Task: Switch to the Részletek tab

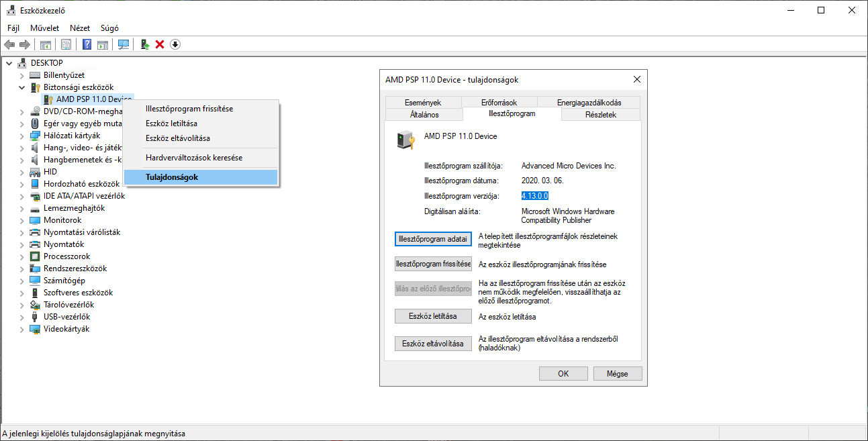Action: [x=600, y=115]
